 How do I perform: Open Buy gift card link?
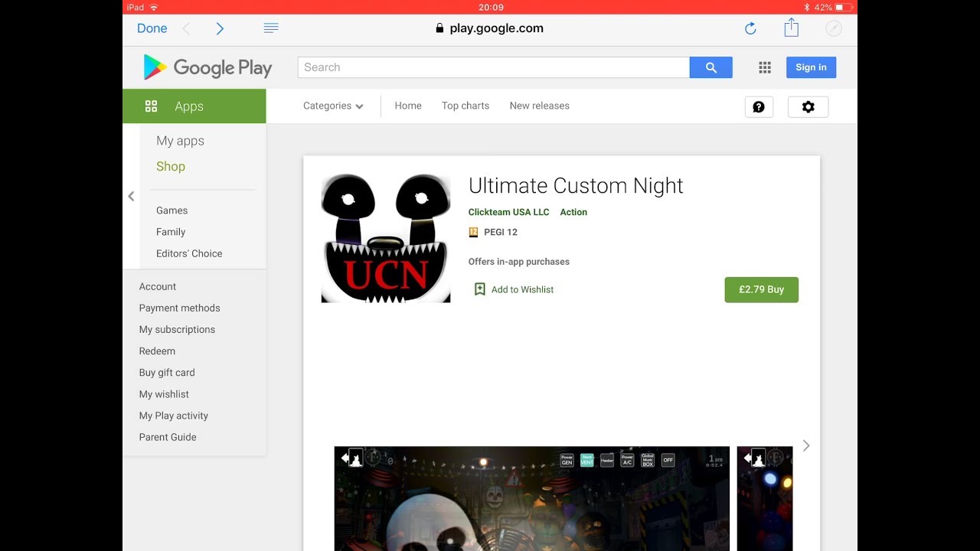[167, 372]
